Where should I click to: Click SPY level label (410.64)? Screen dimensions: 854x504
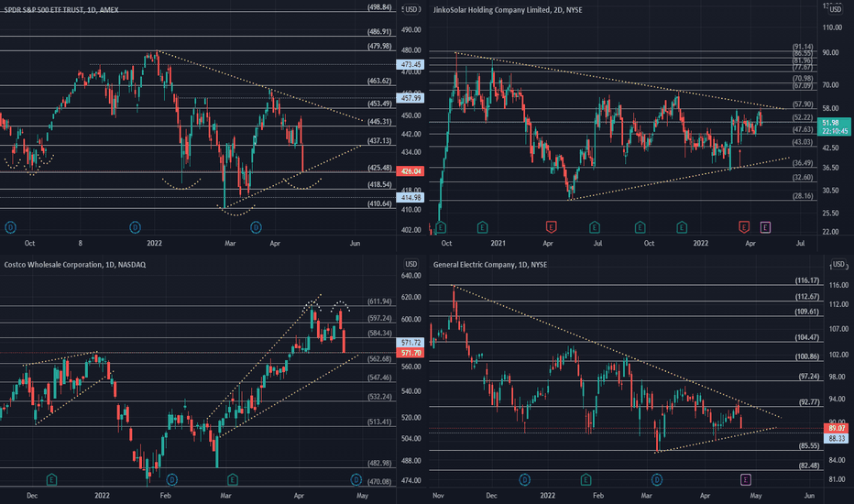pos(379,203)
